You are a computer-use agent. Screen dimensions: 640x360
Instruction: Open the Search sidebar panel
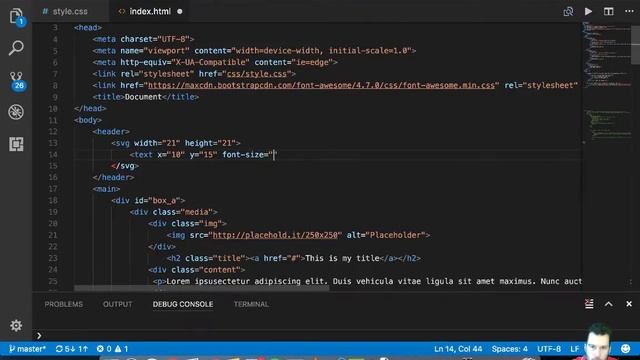(x=16, y=48)
